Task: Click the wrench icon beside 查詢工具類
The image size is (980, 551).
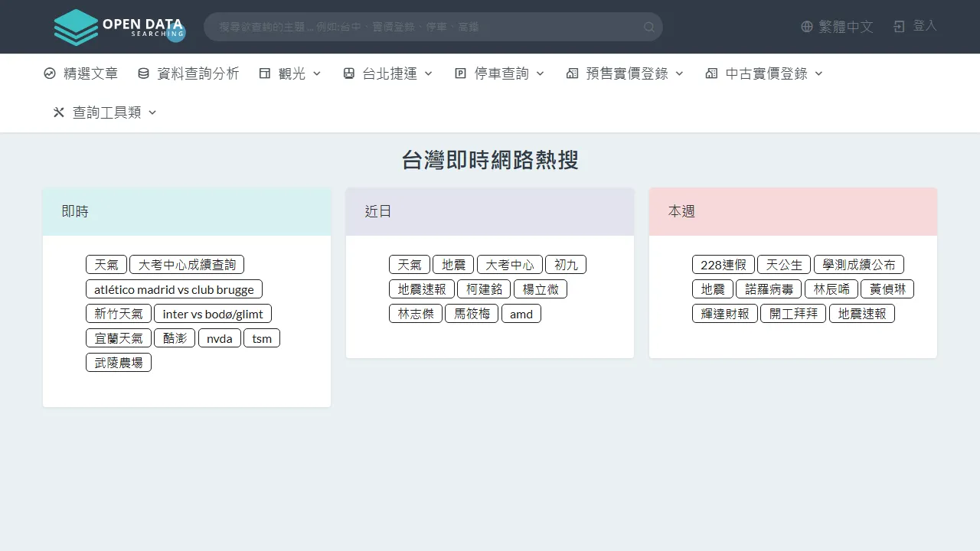Action: click(x=58, y=112)
